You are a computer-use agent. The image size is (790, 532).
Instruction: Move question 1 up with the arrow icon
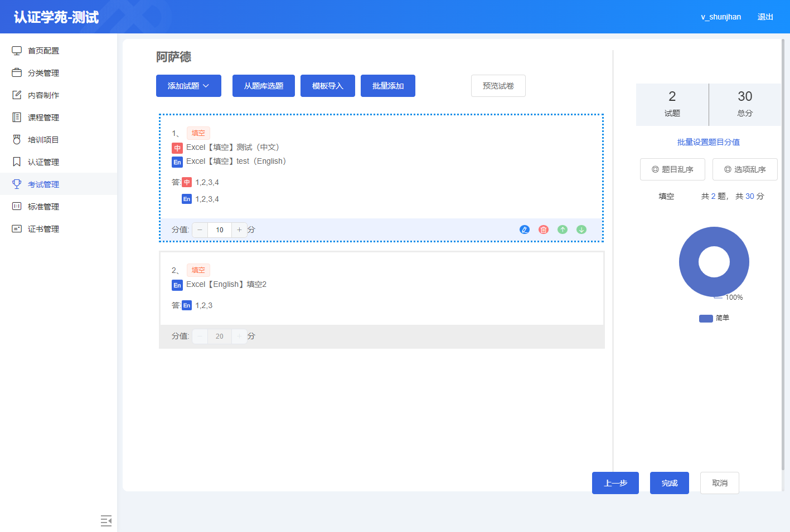coord(563,230)
